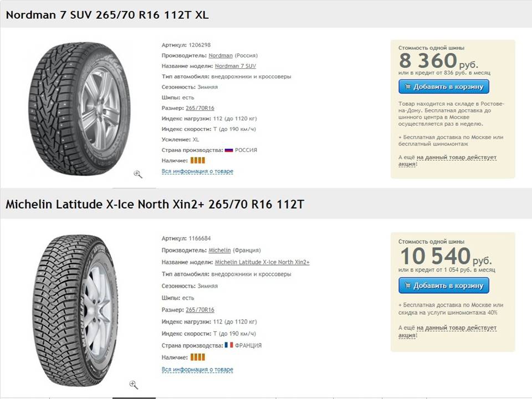
Task: Open Nordman 7 SUV model name link
Action: click(x=235, y=66)
